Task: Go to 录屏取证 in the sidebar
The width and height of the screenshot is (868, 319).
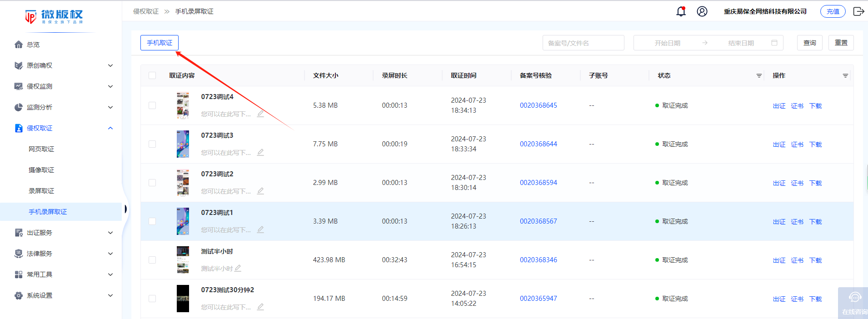Action: pyautogui.click(x=41, y=191)
